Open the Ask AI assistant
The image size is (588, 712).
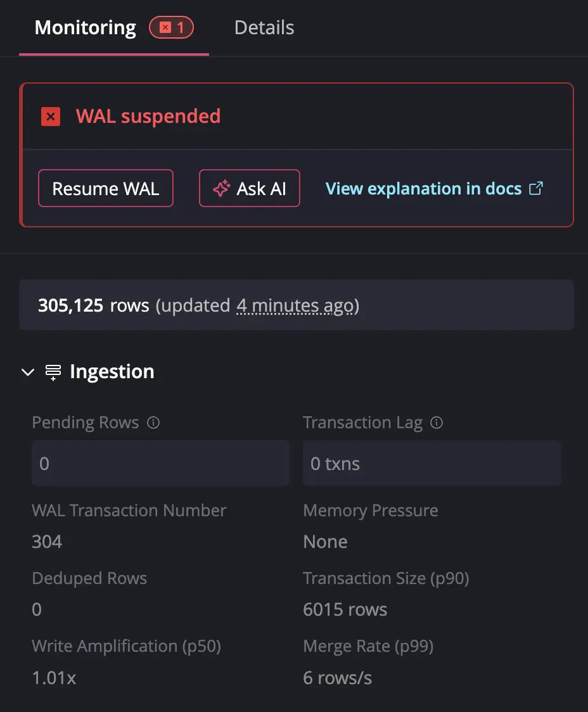(x=250, y=189)
